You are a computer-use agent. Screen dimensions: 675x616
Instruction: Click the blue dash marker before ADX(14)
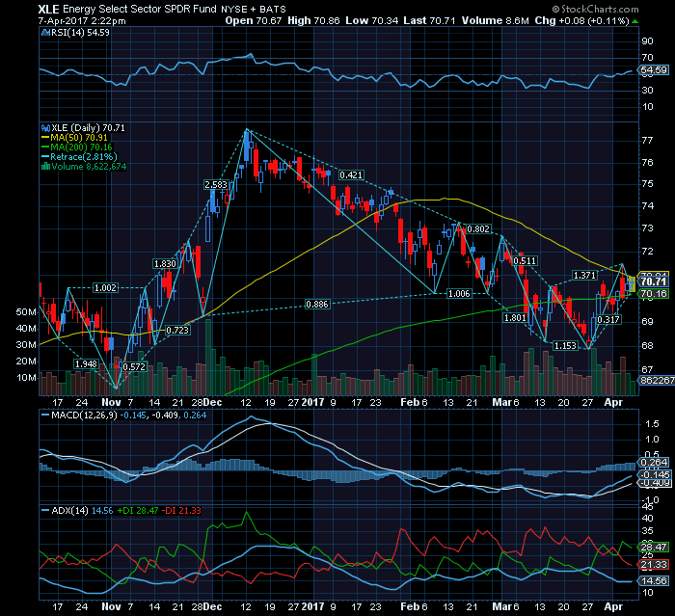[x=45, y=511]
